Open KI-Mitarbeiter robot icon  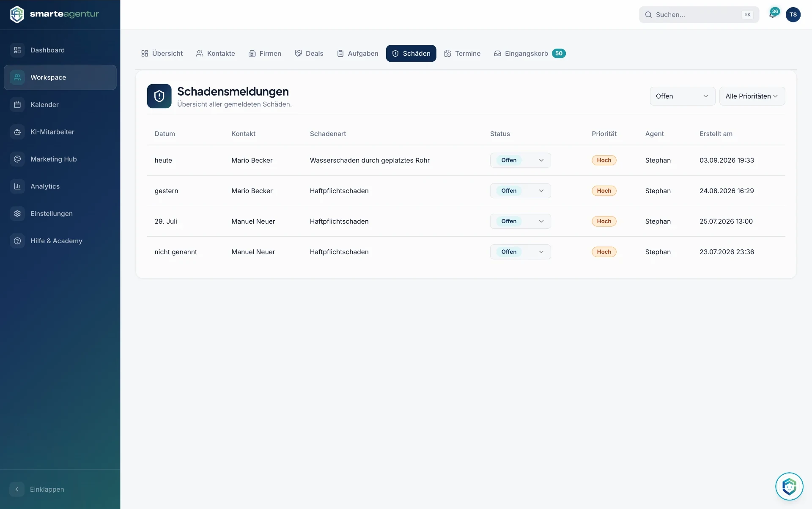click(17, 132)
